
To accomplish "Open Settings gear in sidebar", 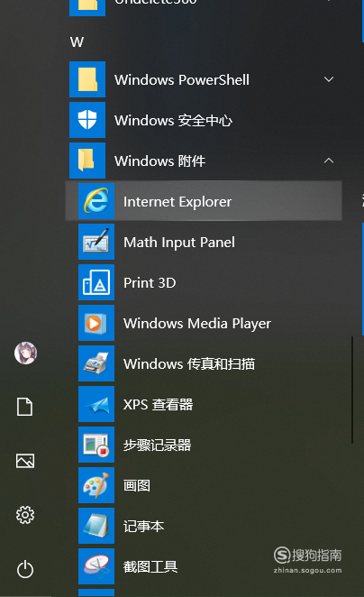I will (25, 515).
